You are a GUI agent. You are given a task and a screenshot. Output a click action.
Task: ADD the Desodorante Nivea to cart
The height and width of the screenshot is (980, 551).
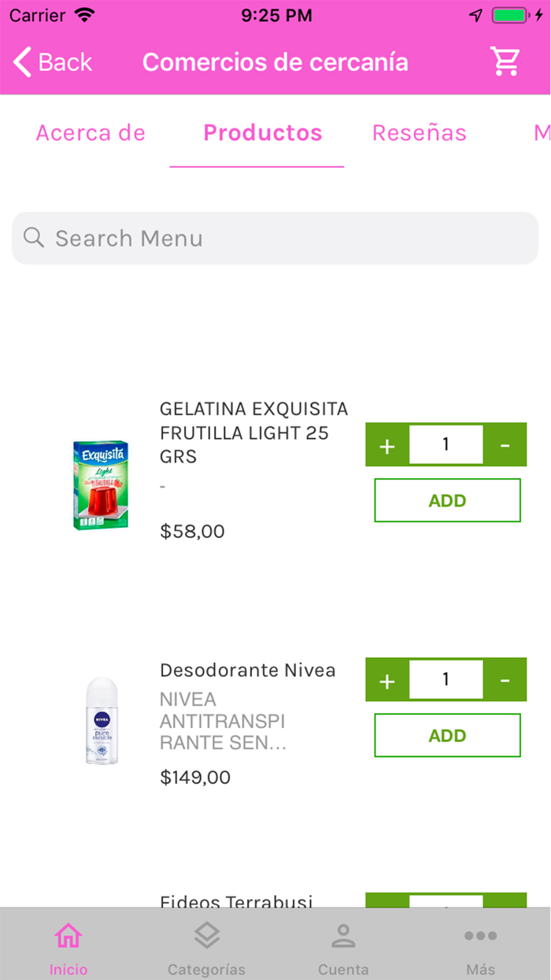pyautogui.click(x=447, y=735)
